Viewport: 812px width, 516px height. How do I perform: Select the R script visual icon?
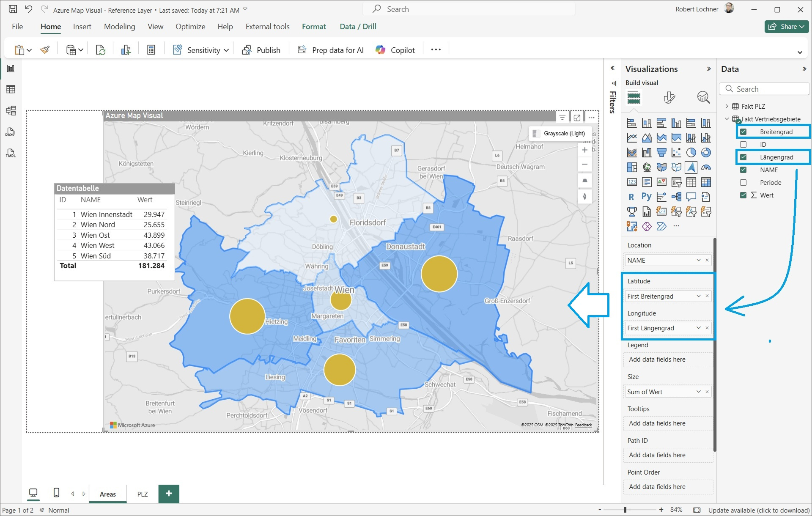(631, 197)
